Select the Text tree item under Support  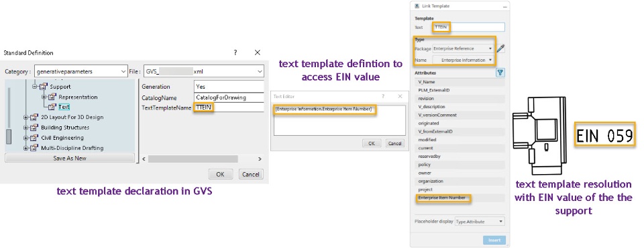point(64,107)
